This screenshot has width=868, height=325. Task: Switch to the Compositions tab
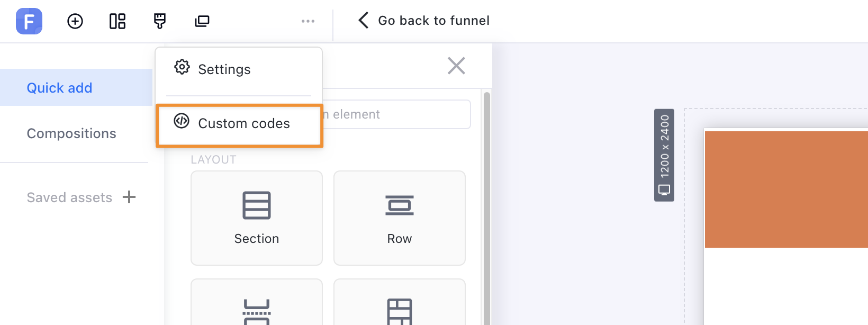point(71,133)
